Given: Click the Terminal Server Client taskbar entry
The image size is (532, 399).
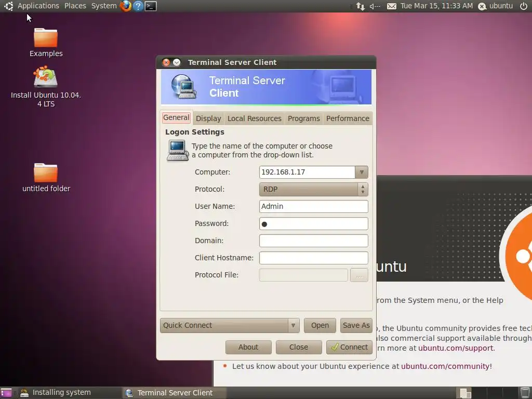Looking at the screenshot, I should (x=174, y=393).
